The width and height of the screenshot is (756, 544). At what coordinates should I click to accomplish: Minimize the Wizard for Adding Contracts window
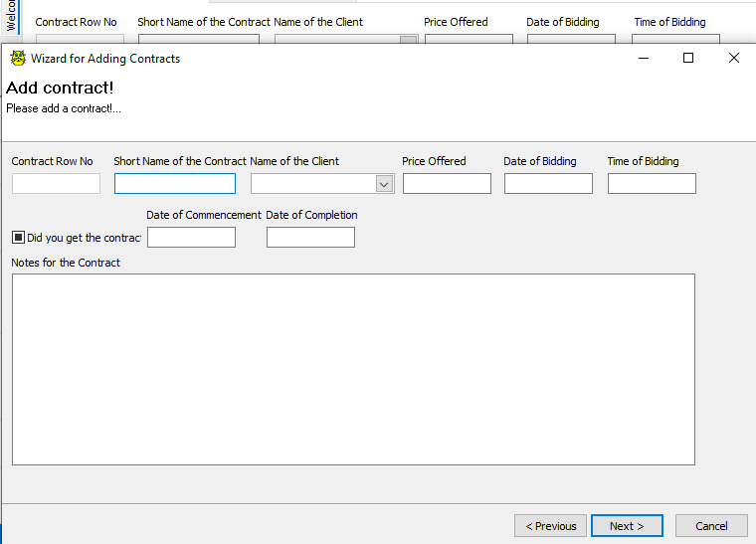[x=644, y=59]
